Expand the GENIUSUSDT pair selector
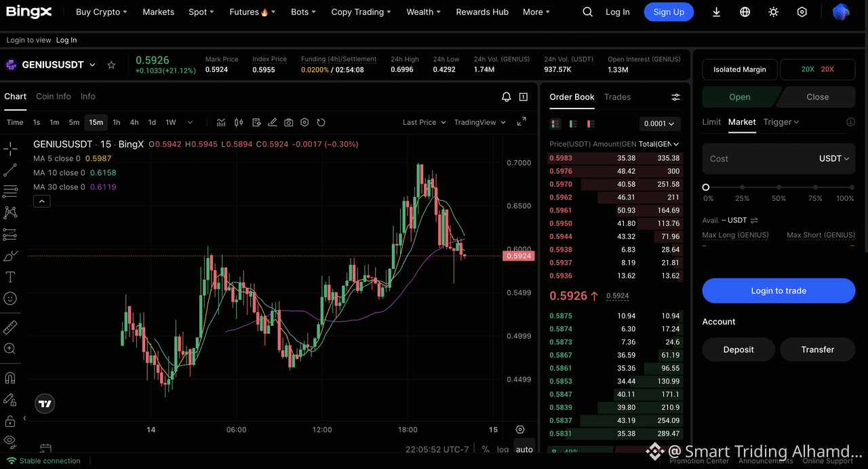 (92, 65)
